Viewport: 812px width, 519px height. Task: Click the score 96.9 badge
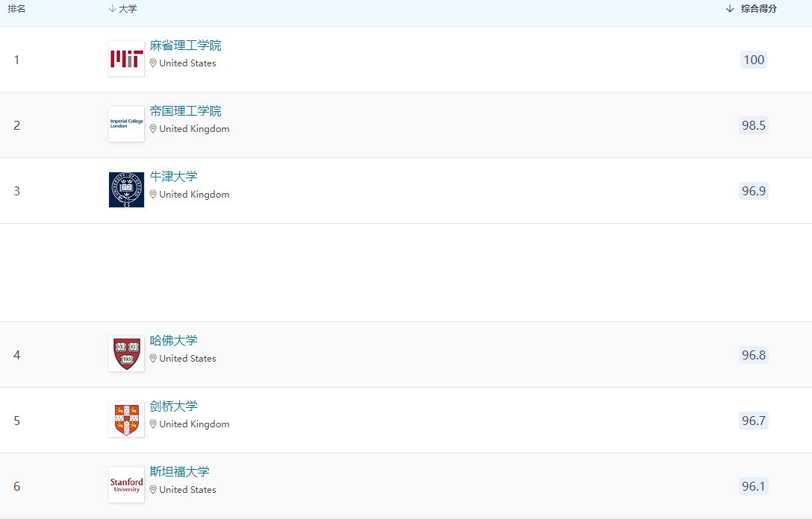coord(754,192)
